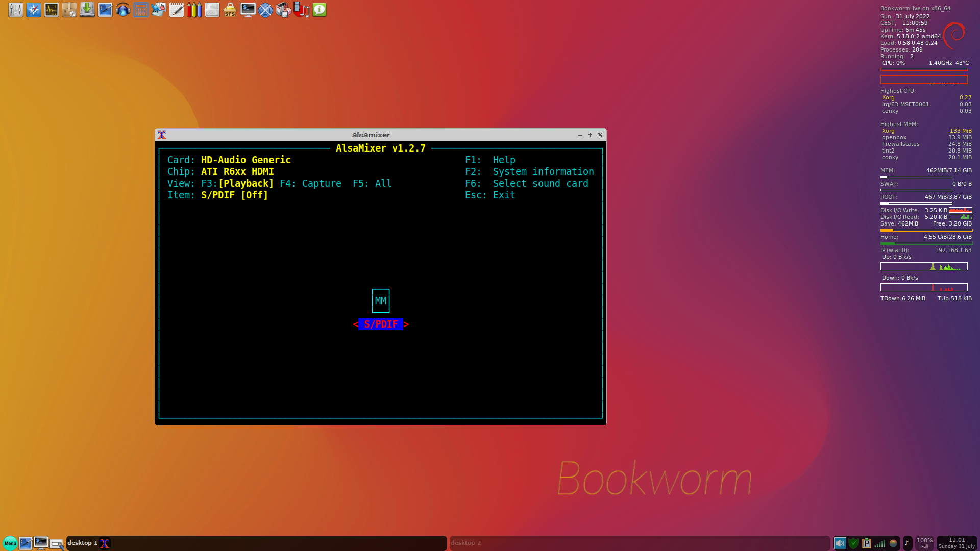Launch the SFS package tool icon
Screen dimensions: 980x551
coord(230,10)
